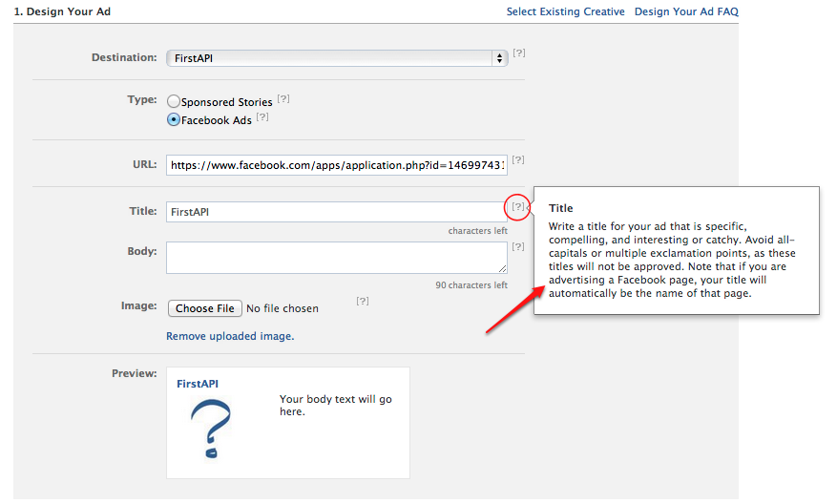Open the Design Your Ad FAQ link
The height and width of the screenshot is (504, 837).
click(x=686, y=11)
